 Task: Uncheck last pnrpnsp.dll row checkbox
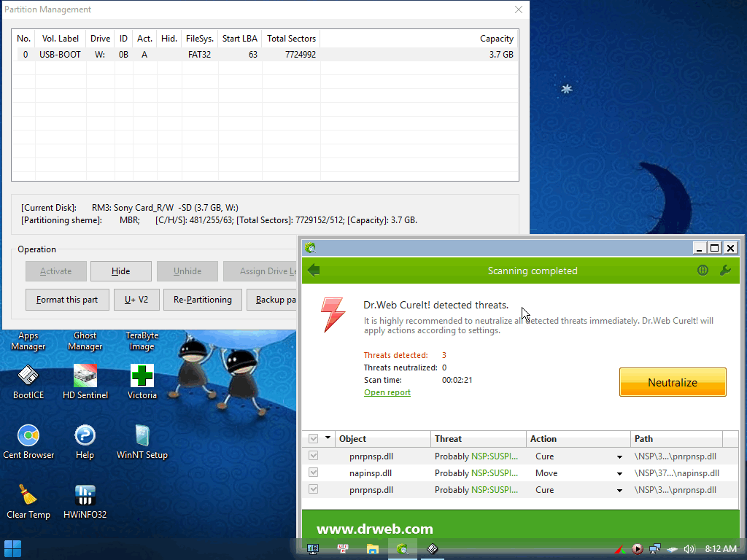click(313, 489)
